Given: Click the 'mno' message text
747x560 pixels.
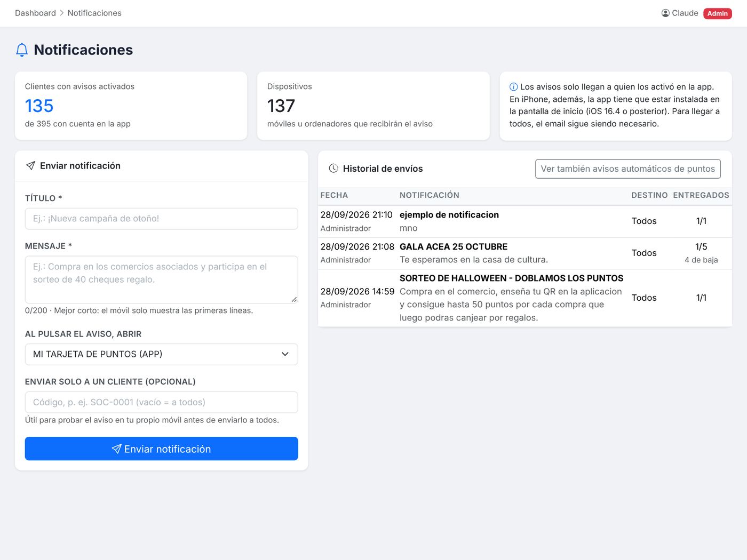Looking at the screenshot, I should point(409,228).
